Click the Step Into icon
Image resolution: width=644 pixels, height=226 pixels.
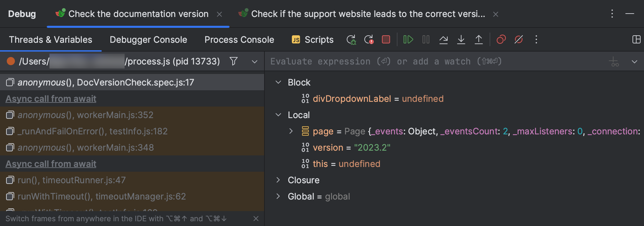click(x=461, y=40)
